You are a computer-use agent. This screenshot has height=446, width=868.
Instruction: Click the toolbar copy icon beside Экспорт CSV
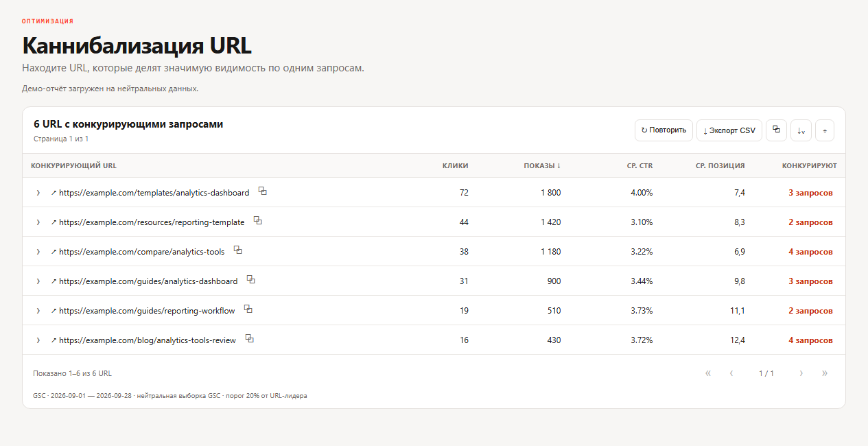click(x=776, y=130)
